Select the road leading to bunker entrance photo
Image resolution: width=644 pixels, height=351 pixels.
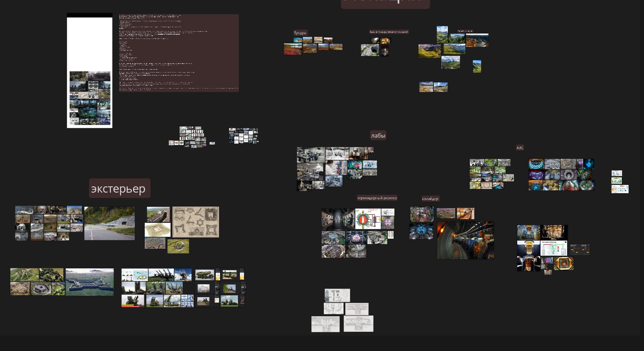click(x=110, y=223)
